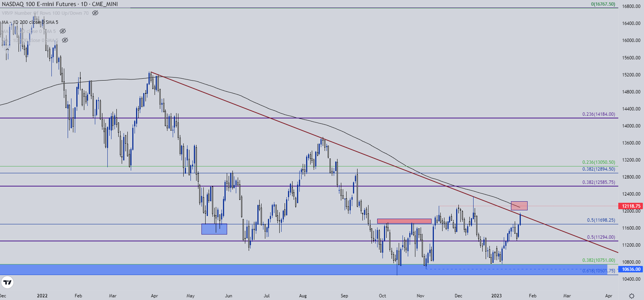The width and height of the screenshot is (644, 300).
Task: Select the 0.236(14184.00) Fibonacci label
Action: 599,114
